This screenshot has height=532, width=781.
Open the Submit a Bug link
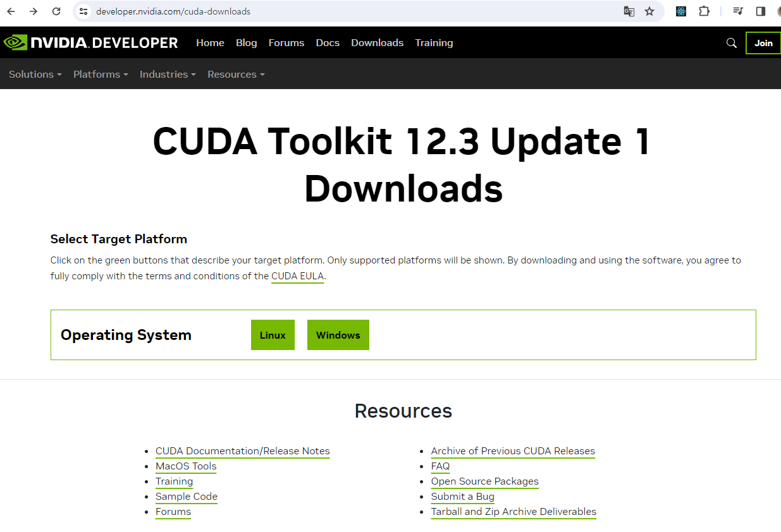click(x=463, y=497)
